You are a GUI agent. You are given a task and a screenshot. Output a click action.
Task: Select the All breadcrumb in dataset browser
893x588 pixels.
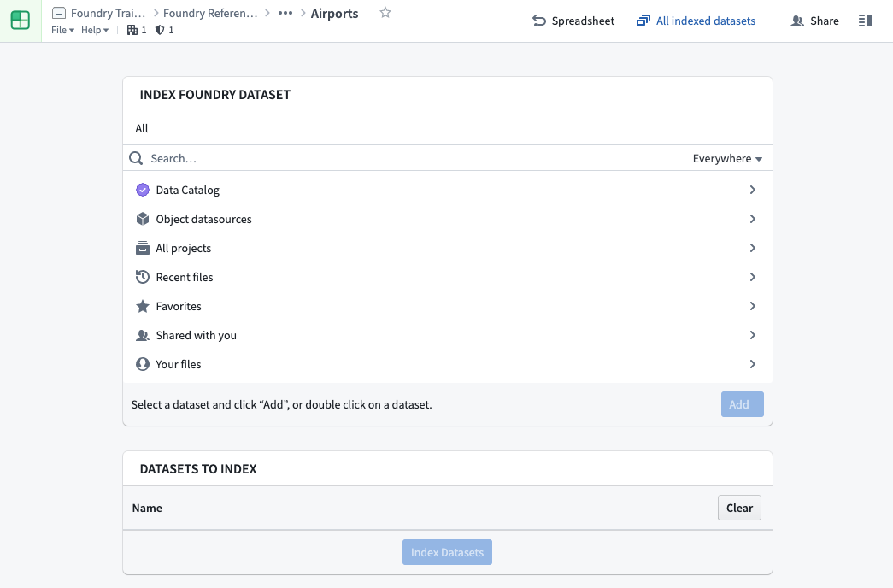click(x=141, y=128)
